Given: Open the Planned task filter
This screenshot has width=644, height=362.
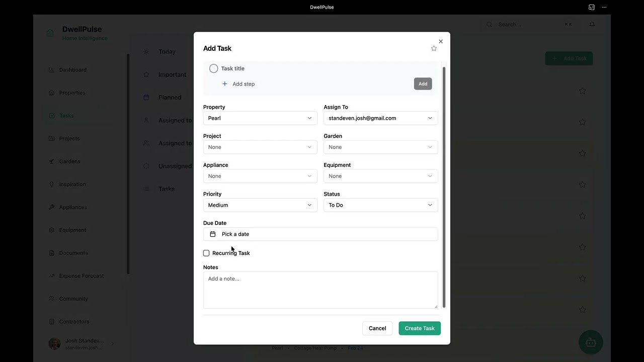Looking at the screenshot, I should click(170, 98).
